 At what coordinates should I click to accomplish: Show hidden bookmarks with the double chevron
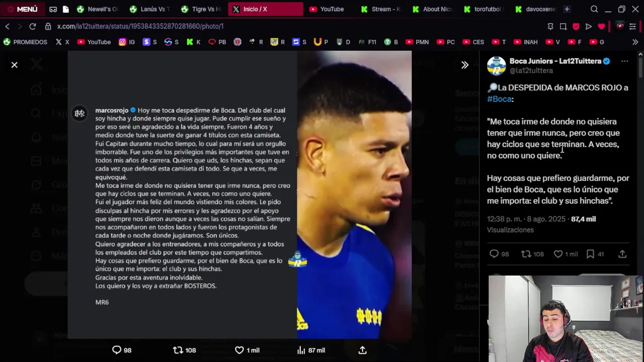tap(635, 42)
